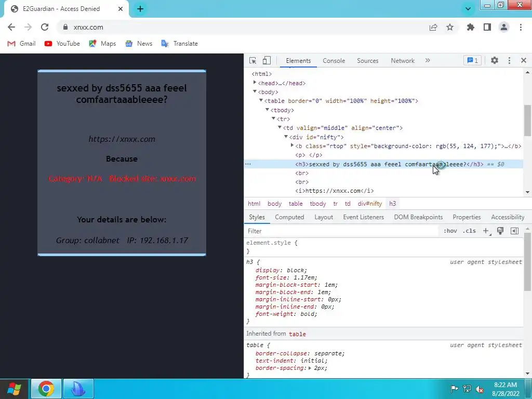Open the DOM Breakpoints pane tab
Viewport: 532px width, 399px height.
[x=418, y=217]
